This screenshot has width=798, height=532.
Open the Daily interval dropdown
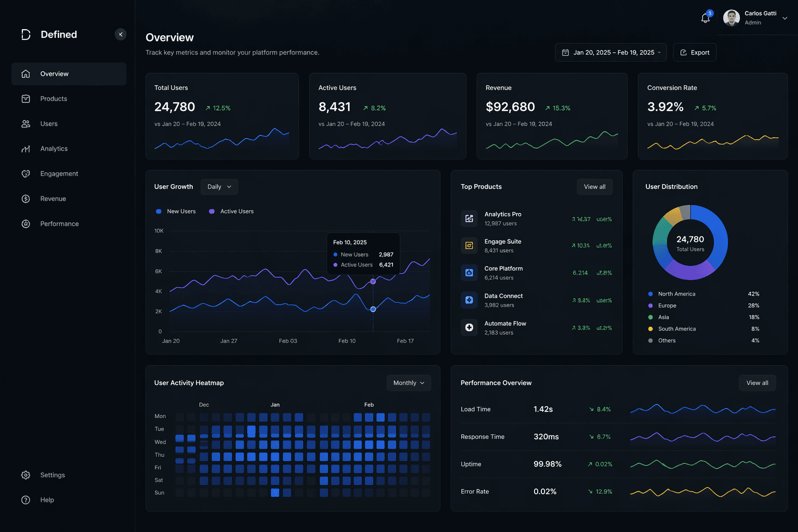(219, 187)
